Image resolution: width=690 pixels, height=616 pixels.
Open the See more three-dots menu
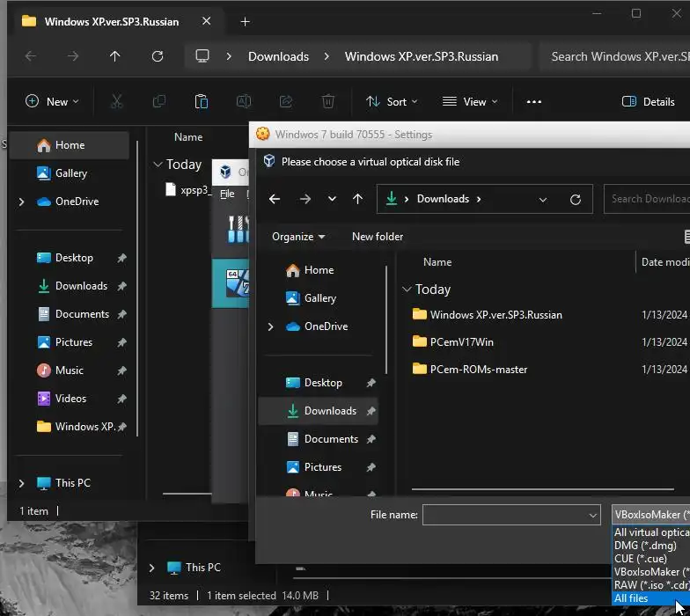click(x=533, y=102)
